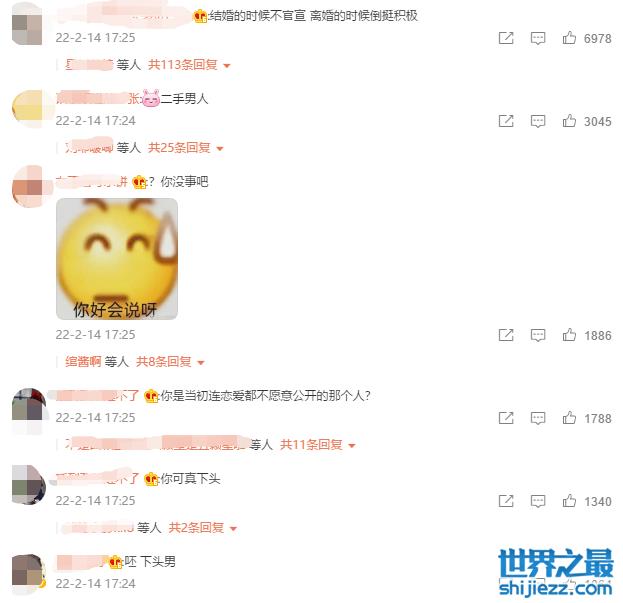
Task: Share the comment with 1340 likes
Action: 506,501
